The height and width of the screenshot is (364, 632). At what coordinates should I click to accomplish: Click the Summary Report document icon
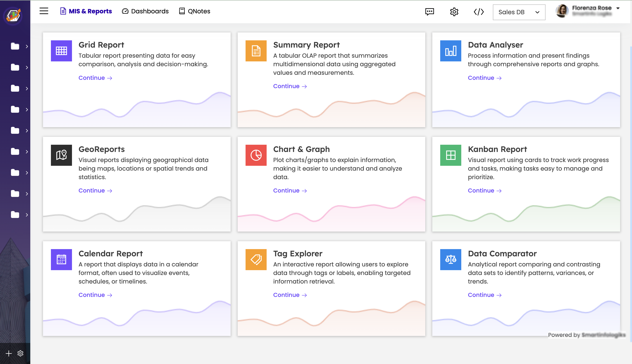point(256,51)
